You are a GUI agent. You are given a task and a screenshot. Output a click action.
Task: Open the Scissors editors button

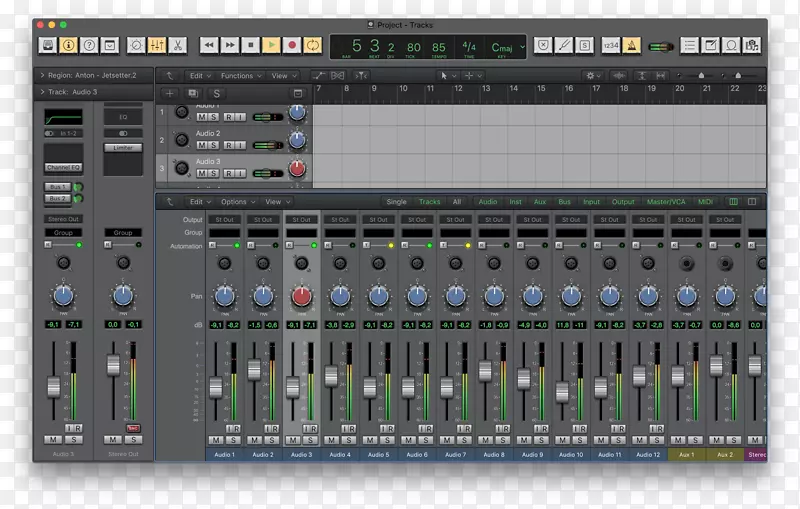pyautogui.click(x=177, y=45)
